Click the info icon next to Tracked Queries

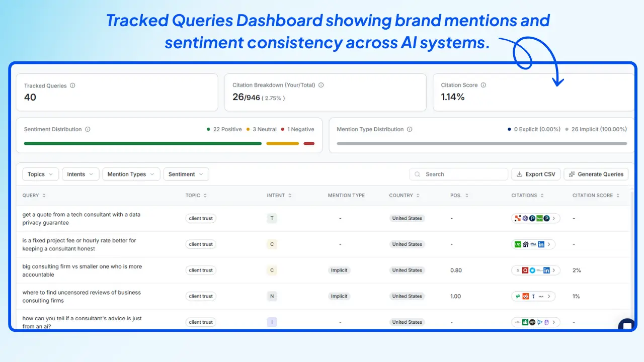pyautogui.click(x=73, y=85)
